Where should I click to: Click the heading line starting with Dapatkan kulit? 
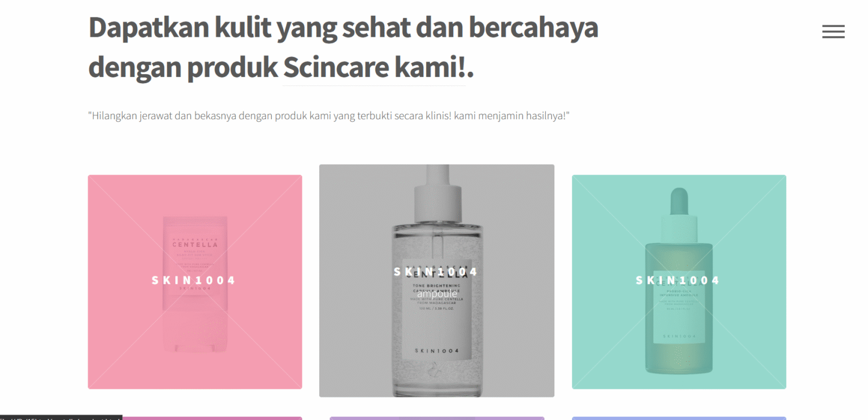[x=343, y=28]
